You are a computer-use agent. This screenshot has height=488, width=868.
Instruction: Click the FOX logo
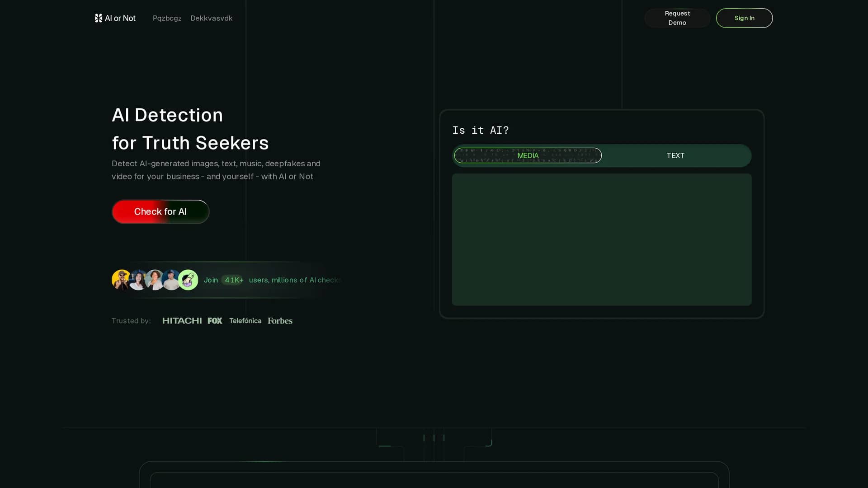(215, 321)
